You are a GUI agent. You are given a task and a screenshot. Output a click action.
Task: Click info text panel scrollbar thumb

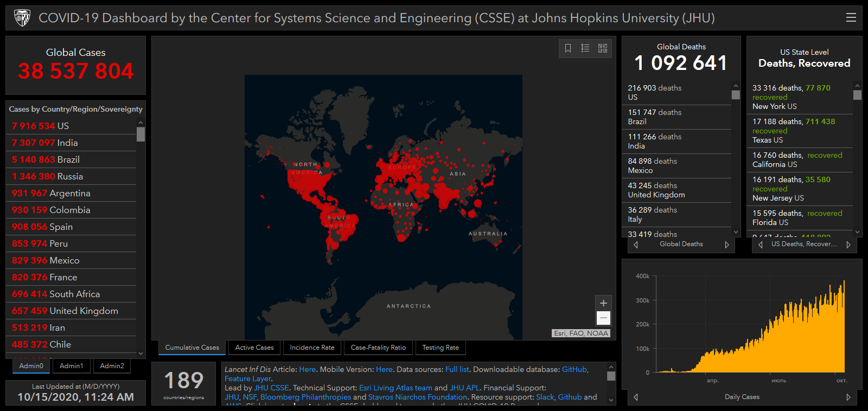coord(611,376)
